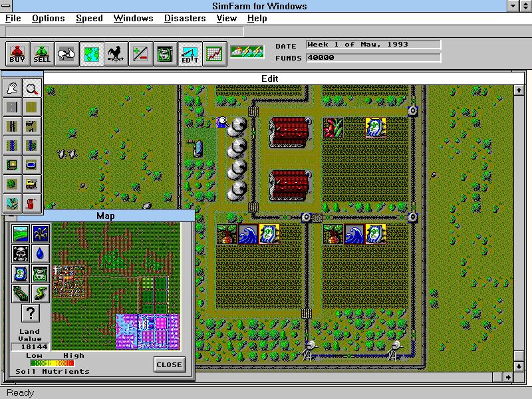Click the Edit window scroll up arrow
This screenshot has width=532, height=399.
(x=519, y=90)
